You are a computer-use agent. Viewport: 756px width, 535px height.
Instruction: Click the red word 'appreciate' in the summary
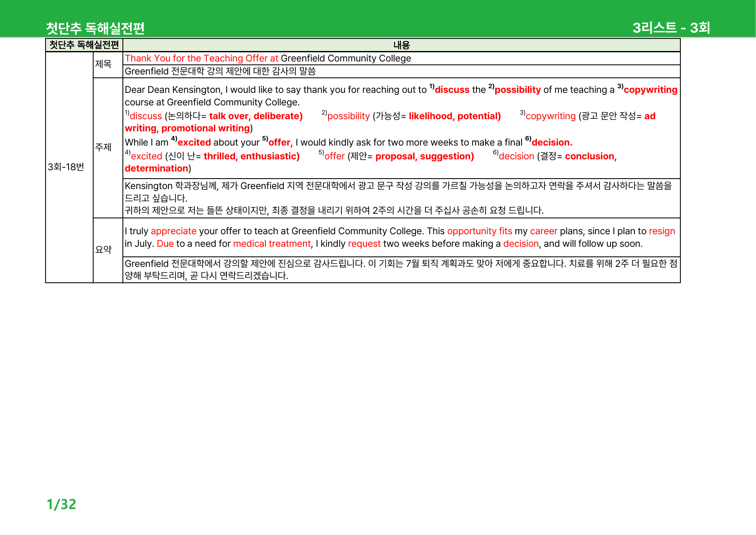click(173, 231)
